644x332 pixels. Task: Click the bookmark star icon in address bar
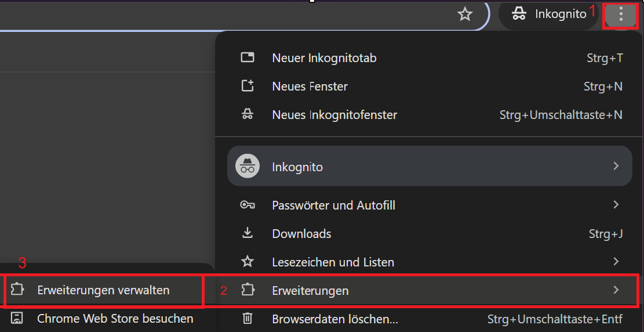point(465,15)
